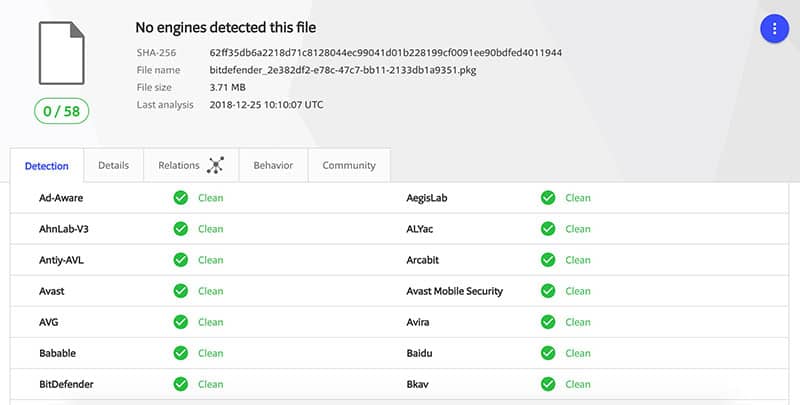Viewport: 800px width, 405px height.
Task: Click the Clean result next to Arcabit
Action: point(578,260)
